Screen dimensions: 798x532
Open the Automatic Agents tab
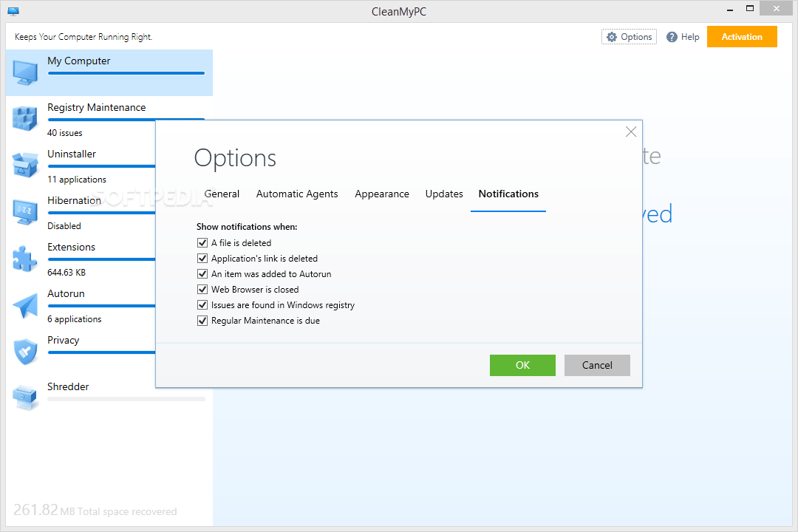click(297, 194)
